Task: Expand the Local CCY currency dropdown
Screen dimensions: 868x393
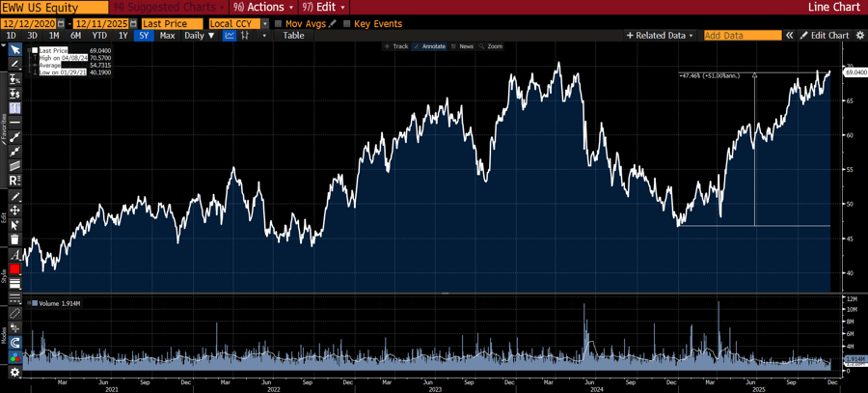Action: pos(263,23)
